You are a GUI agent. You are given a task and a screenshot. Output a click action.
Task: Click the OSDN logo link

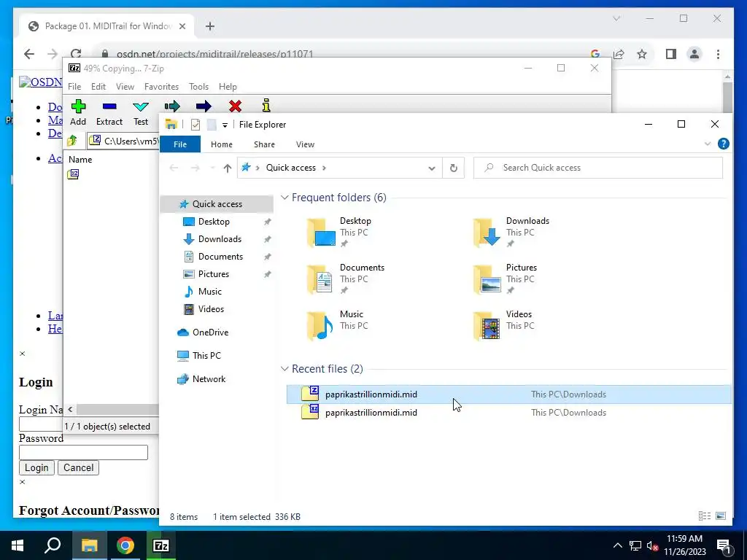tap(41, 82)
